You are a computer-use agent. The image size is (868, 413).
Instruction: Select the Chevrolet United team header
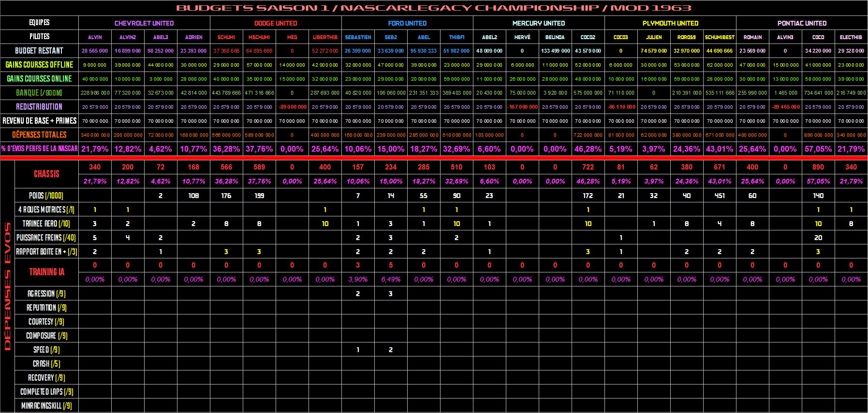[144, 23]
